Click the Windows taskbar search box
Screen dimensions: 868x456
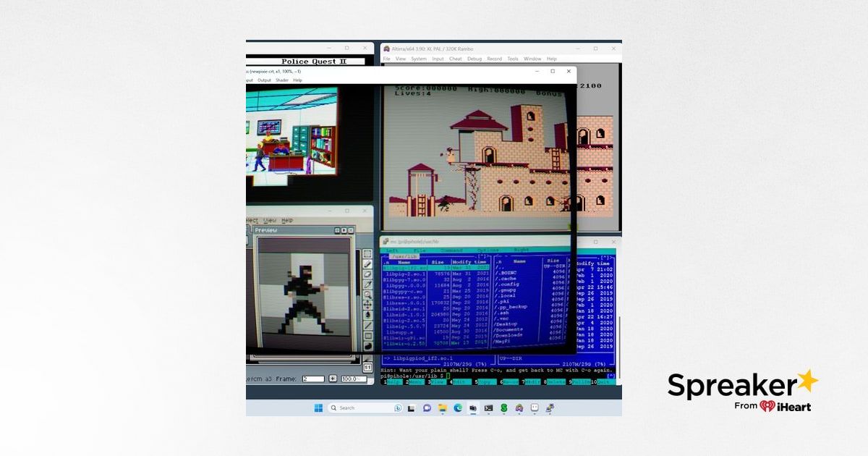(x=365, y=408)
